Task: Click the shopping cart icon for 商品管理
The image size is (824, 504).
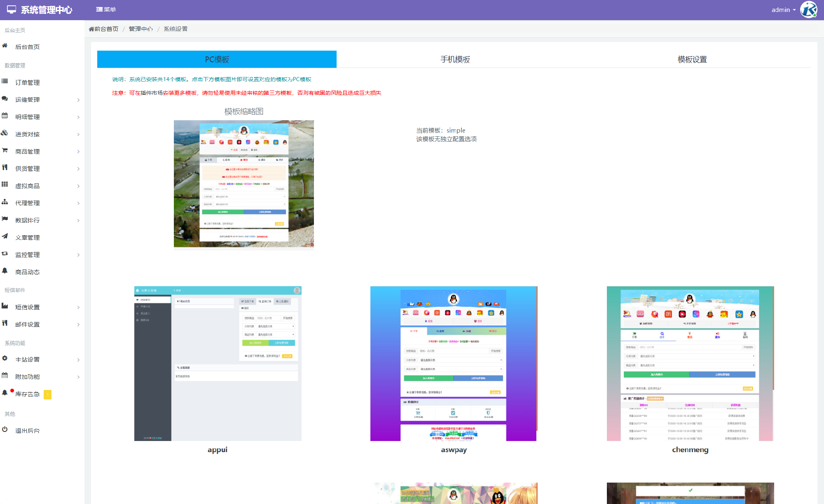Action: point(5,151)
